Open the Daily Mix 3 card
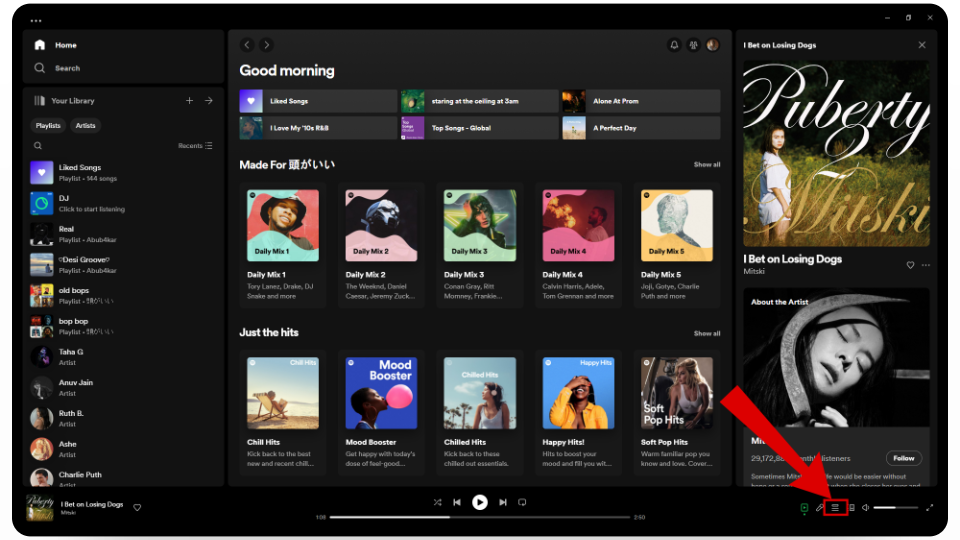 tap(480, 245)
